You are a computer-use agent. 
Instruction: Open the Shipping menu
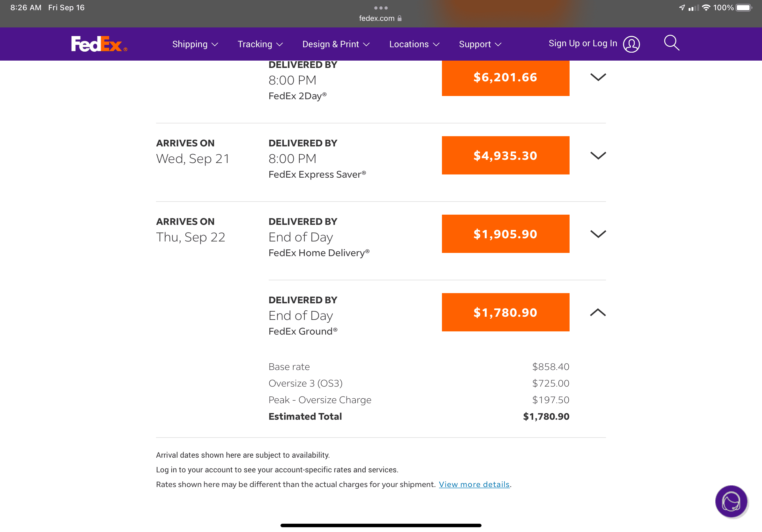(x=195, y=44)
